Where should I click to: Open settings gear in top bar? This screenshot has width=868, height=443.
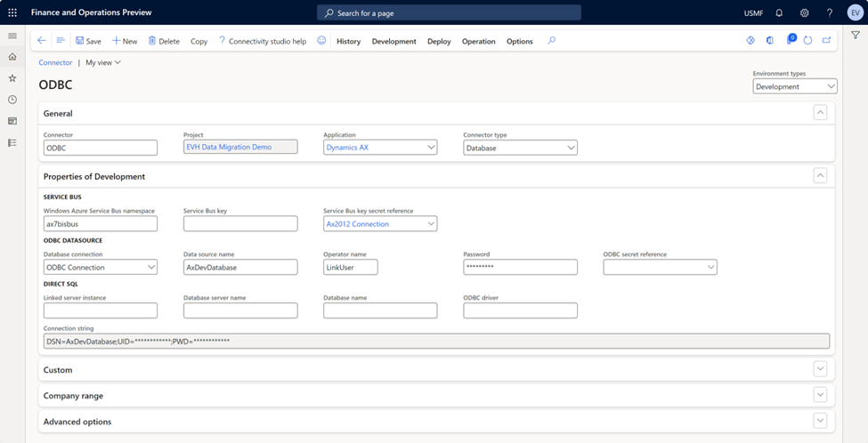click(x=804, y=12)
